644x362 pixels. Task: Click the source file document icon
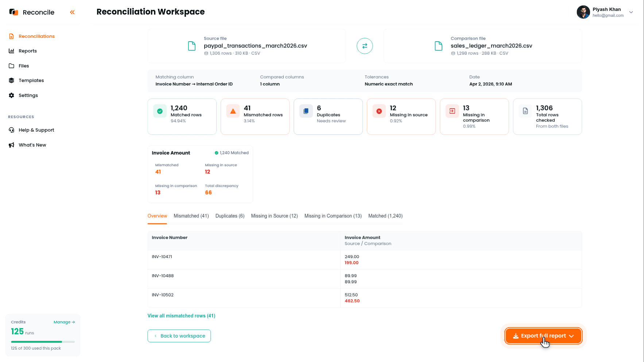point(191,46)
